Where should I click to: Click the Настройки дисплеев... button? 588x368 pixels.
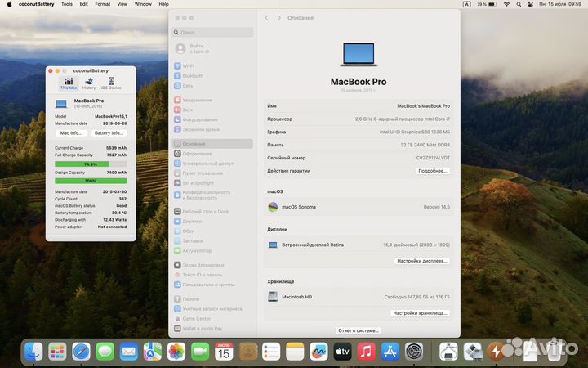[x=422, y=261]
